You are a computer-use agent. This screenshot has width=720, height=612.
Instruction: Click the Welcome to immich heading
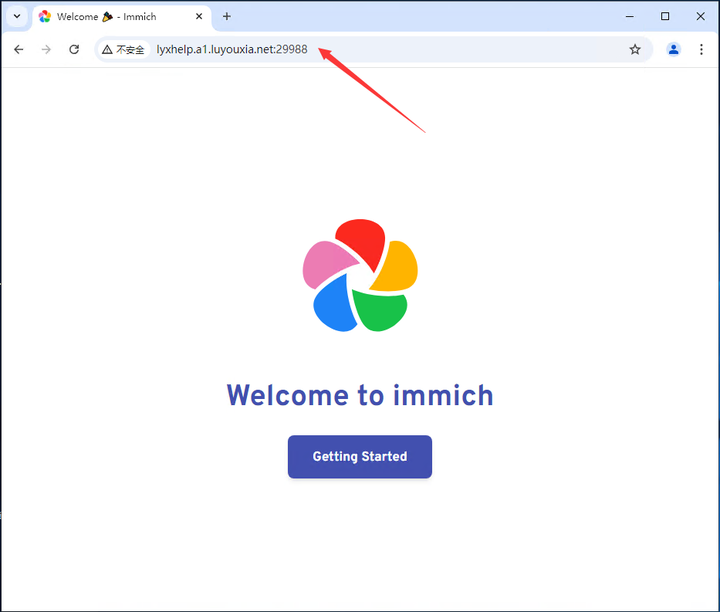pyautogui.click(x=360, y=395)
